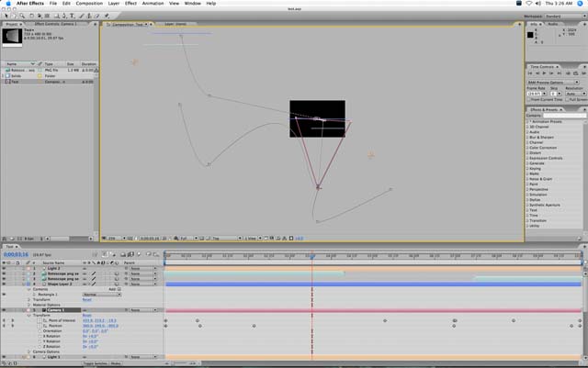Viewport: 588px width, 368px height.
Task: Enable From Current Time checkbox
Action: point(529,100)
